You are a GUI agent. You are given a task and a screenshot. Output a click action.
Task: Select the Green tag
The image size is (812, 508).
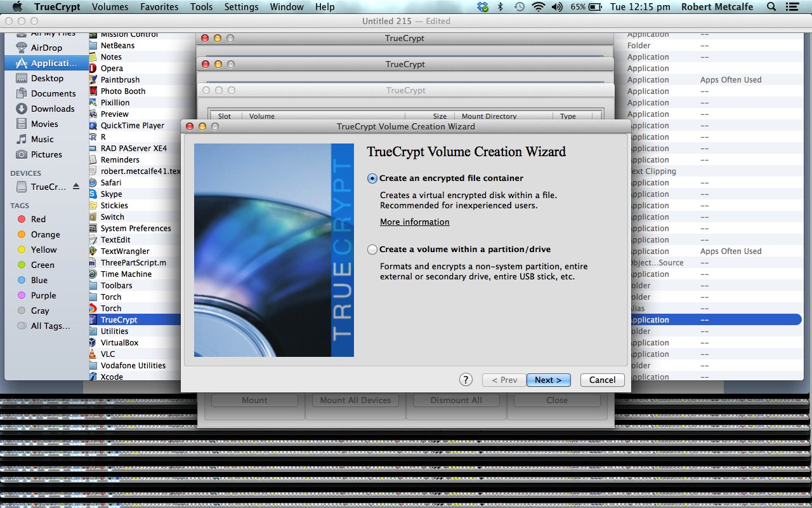tap(43, 265)
